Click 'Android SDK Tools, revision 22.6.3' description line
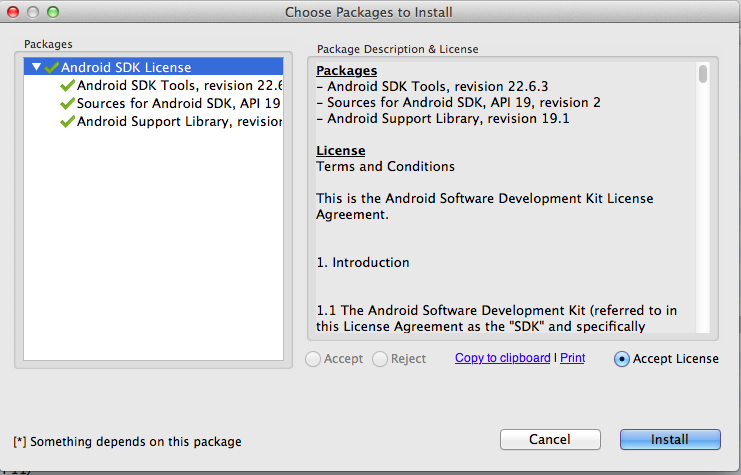This screenshot has width=741, height=475. 432,86
